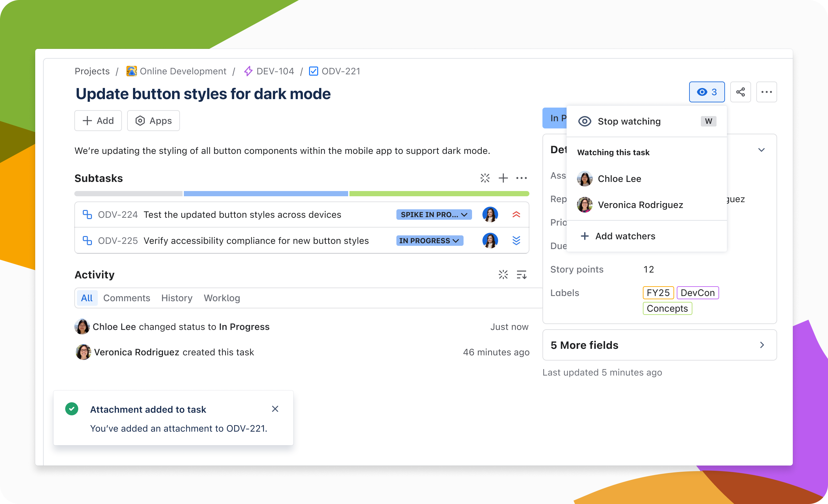Click the Subtasks progress bar

click(302, 193)
